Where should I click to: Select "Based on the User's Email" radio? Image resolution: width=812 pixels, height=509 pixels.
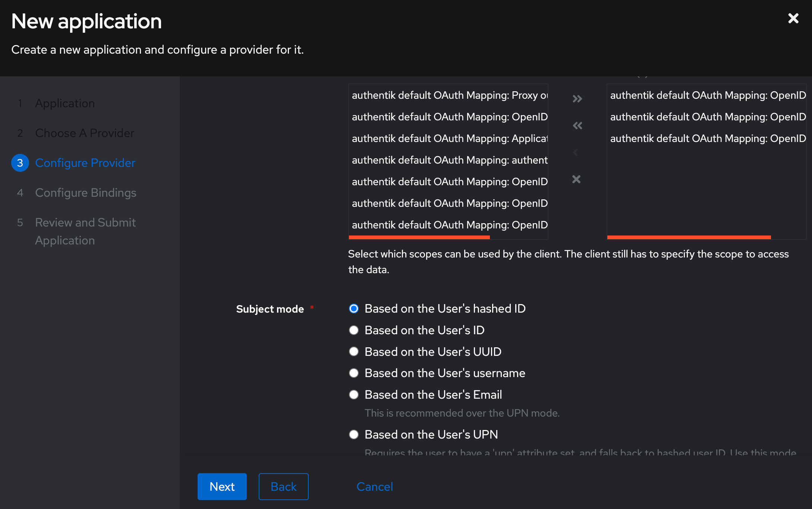pos(353,395)
